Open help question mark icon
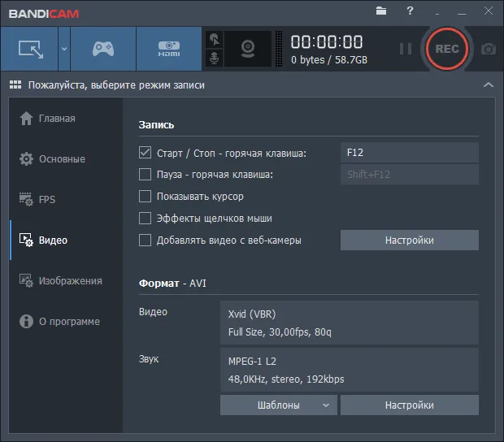 point(410,11)
